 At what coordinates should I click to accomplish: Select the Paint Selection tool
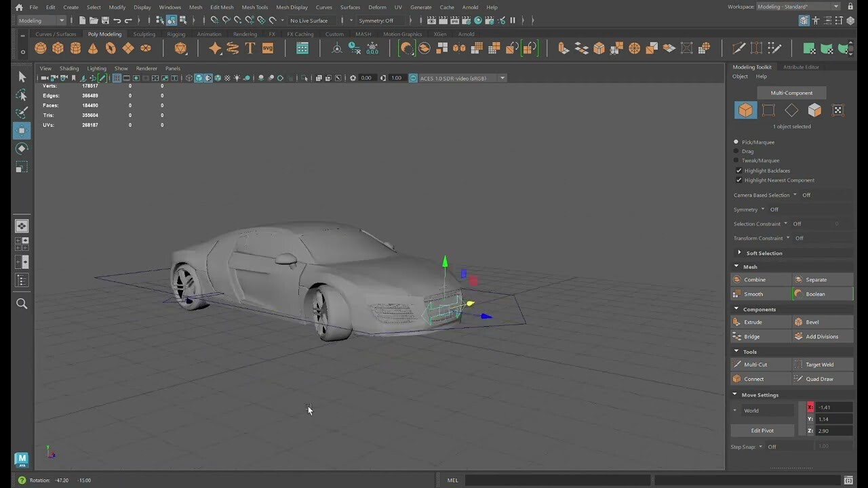22,113
